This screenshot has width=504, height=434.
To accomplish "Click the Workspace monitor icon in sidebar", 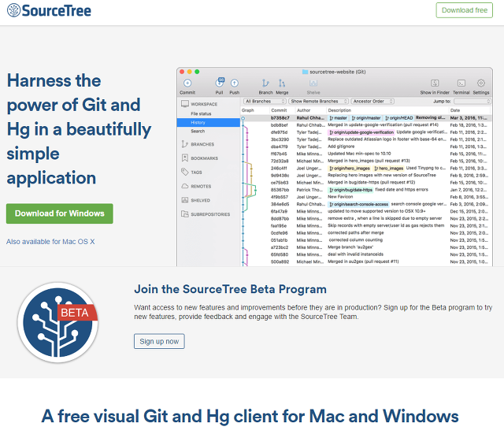I will [185, 104].
